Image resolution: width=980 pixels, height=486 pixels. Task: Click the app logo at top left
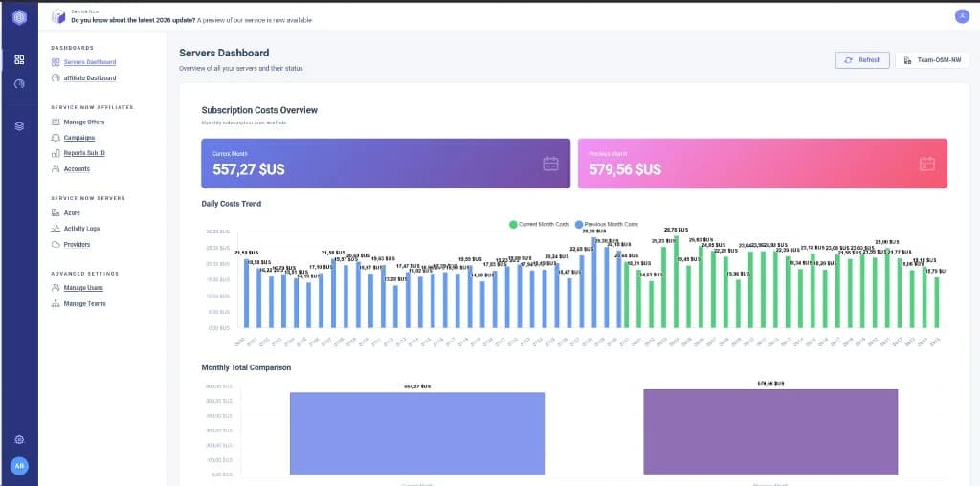[x=19, y=17]
